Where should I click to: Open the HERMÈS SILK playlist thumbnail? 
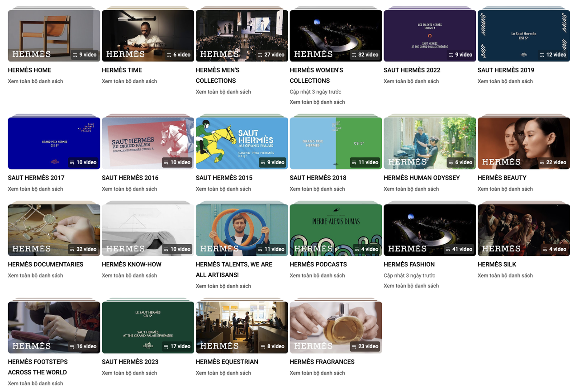pyautogui.click(x=524, y=230)
